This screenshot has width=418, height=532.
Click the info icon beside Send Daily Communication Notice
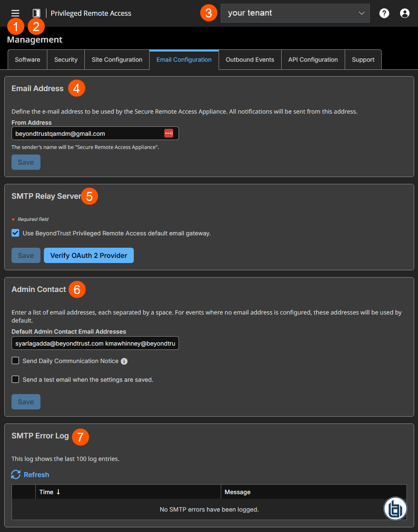124,361
